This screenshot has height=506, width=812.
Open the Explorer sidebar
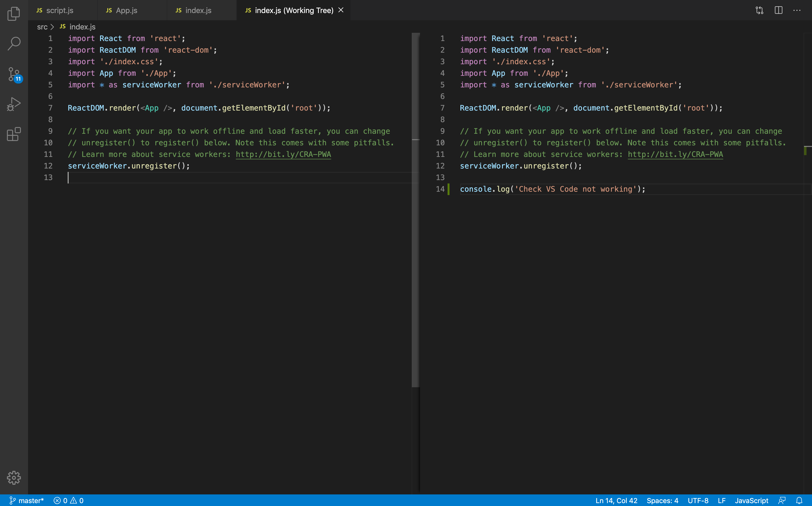pos(14,14)
